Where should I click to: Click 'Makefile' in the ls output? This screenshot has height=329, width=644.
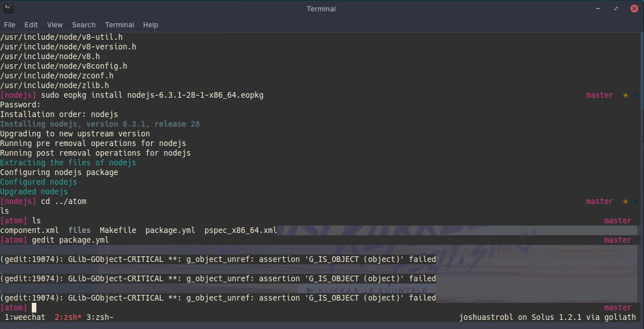tap(118, 231)
